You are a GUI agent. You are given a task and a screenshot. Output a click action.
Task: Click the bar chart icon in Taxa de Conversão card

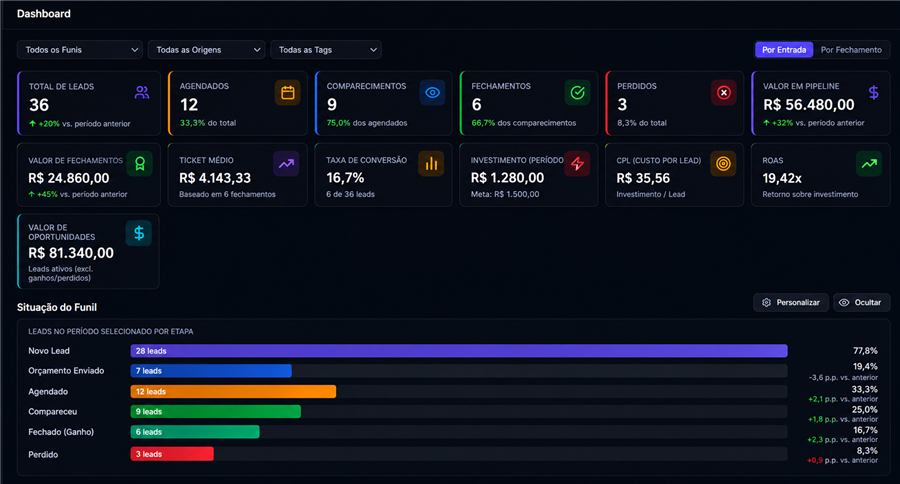pyautogui.click(x=431, y=164)
